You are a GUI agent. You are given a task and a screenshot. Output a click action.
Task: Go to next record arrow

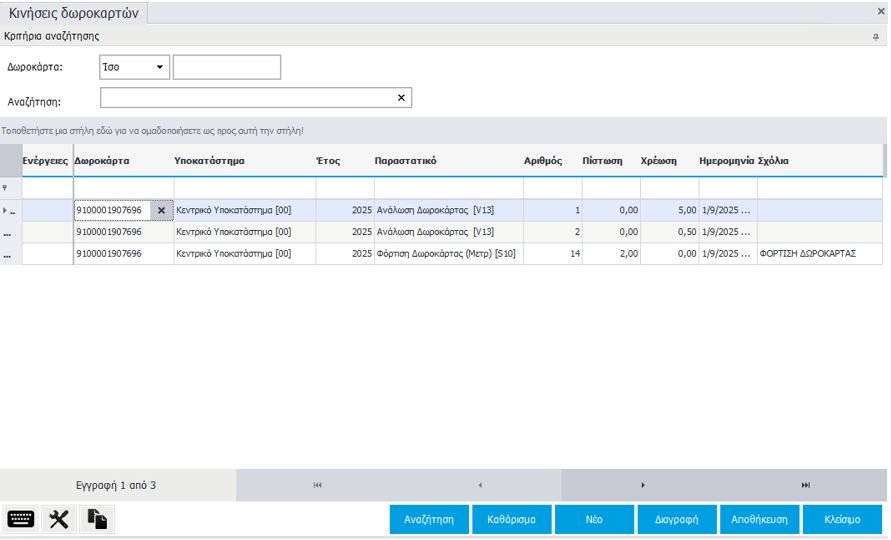pyautogui.click(x=642, y=485)
